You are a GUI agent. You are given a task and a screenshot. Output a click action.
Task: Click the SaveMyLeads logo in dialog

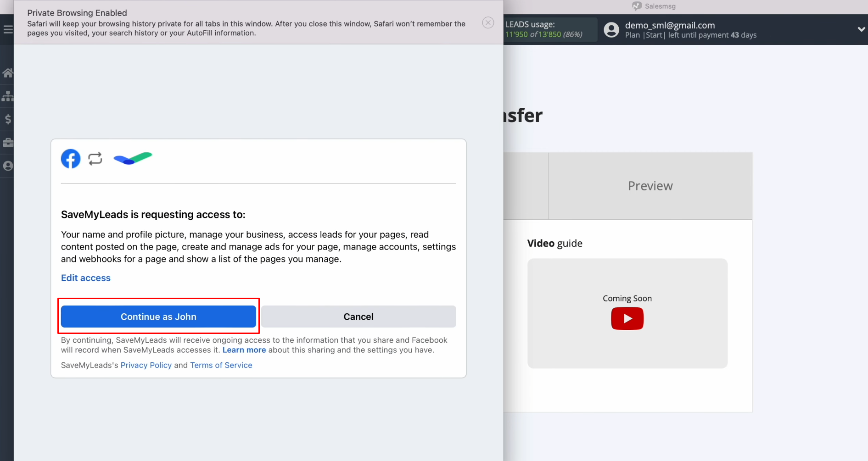[133, 159]
